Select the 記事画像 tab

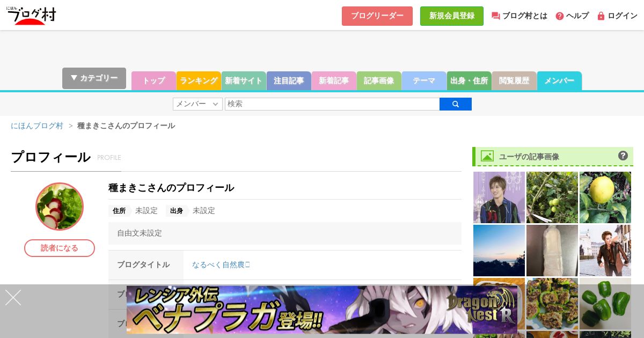coord(379,81)
